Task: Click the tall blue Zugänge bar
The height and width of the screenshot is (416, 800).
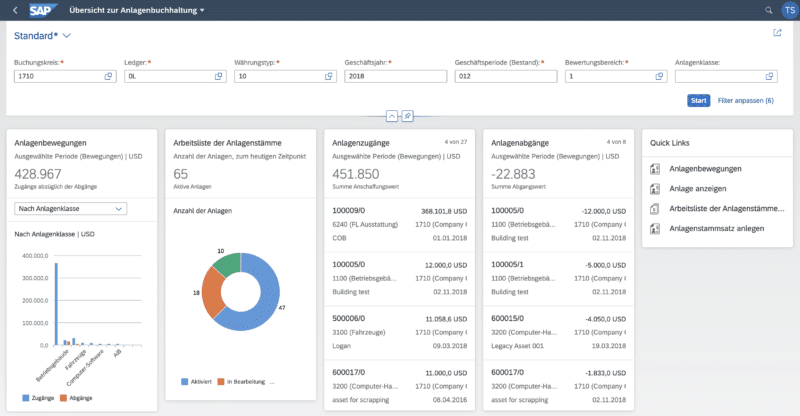Action: click(x=56, y=304)
